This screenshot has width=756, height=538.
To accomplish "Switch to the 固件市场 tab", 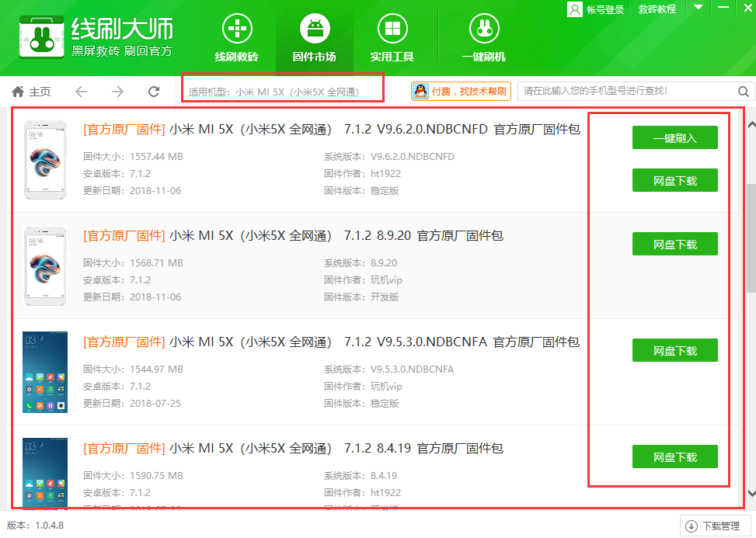I will (x=314, y=37).
